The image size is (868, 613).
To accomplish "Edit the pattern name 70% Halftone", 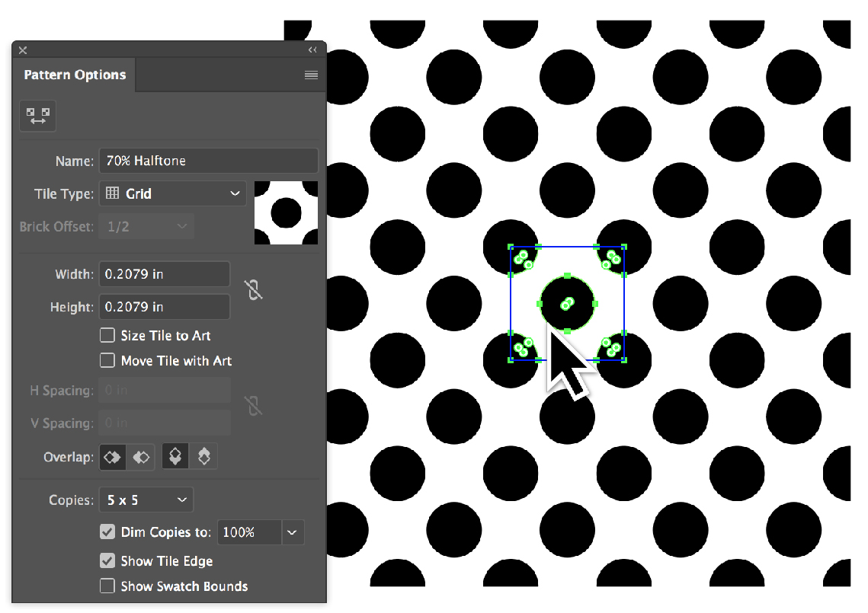I will coord(208,161).
